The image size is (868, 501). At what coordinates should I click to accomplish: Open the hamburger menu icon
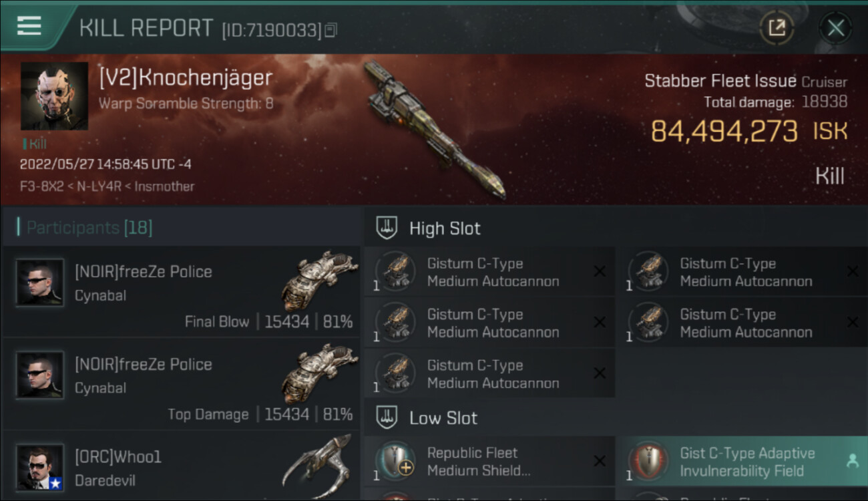(29, 25)
